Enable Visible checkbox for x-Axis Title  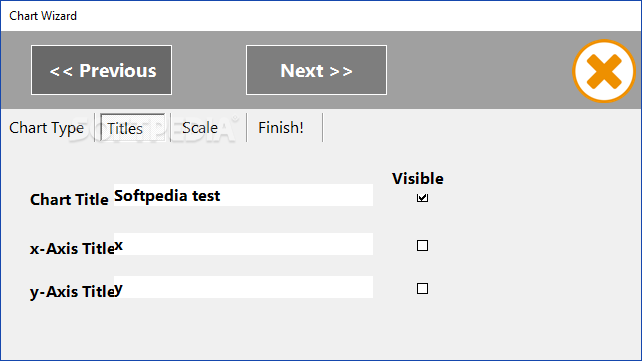(x=422, y=246)
